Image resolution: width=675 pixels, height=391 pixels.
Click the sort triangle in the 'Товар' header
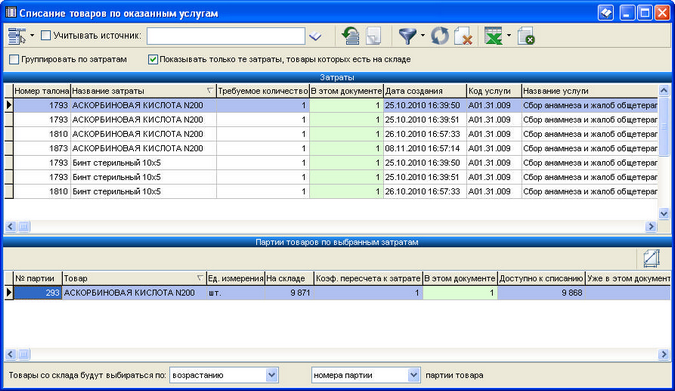tap(200, 278)
